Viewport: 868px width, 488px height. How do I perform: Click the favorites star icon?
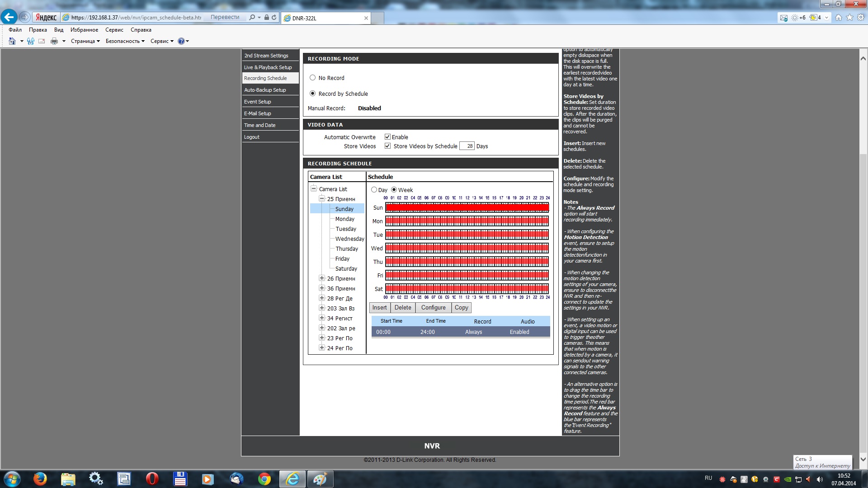pyautogui.click(x=849, y=18)
